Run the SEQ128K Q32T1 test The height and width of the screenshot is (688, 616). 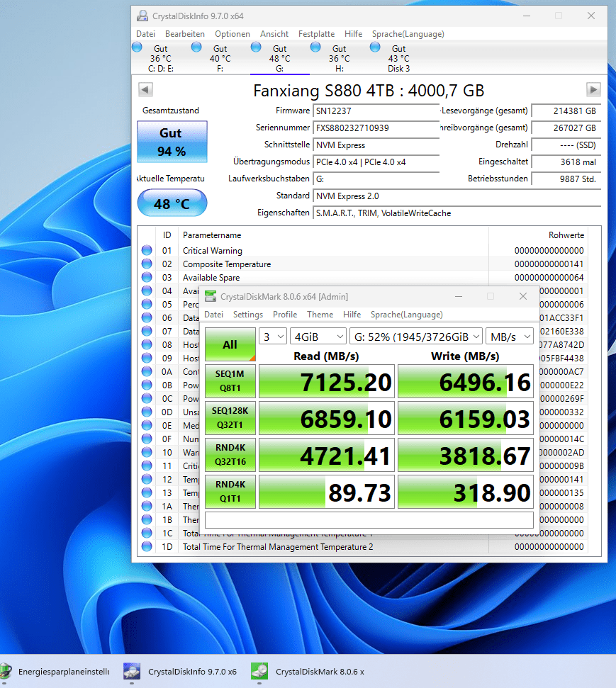pyautogui.click(x=230, y=418)
